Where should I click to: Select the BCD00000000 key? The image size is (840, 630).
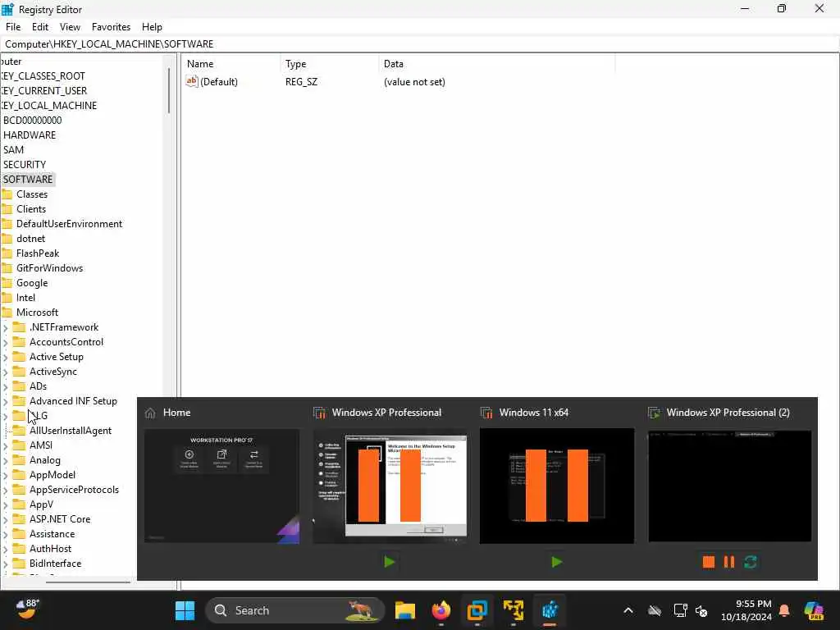click(32, 121)
